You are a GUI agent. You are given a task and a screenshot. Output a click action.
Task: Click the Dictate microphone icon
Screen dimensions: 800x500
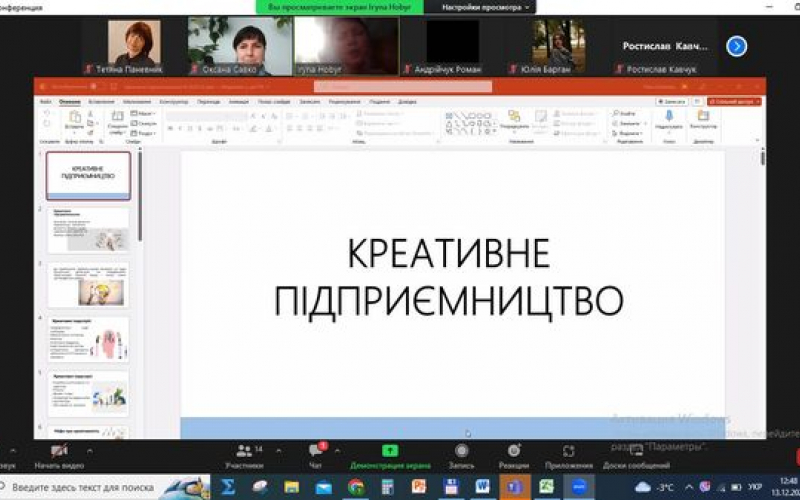(x=669, y=116)
